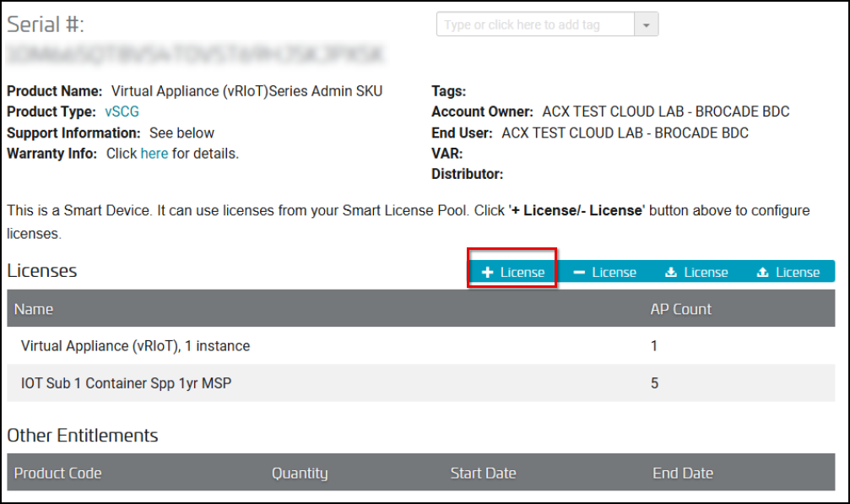Click the warranty 'here' link
Image resolution: width=850 pixels, height=504 pixels.
click(154, 154)
